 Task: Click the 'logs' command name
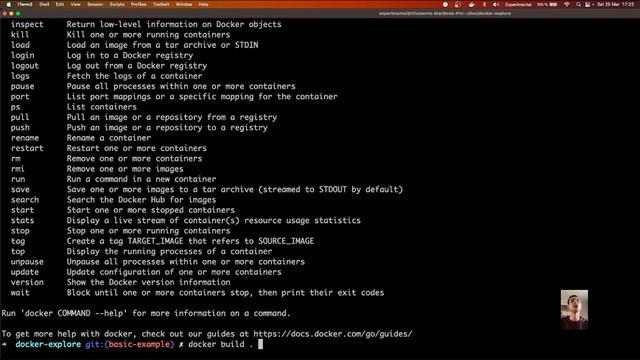pos(20,76)
